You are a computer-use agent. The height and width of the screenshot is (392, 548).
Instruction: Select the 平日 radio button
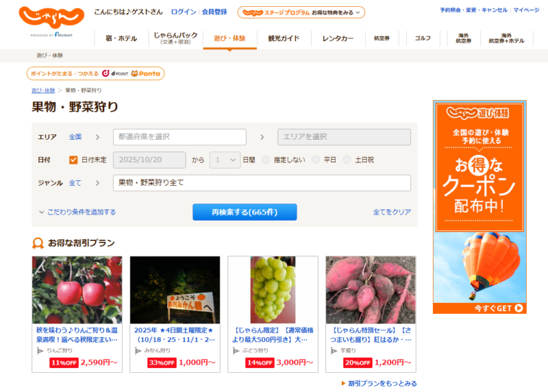[x=315, y=160]
